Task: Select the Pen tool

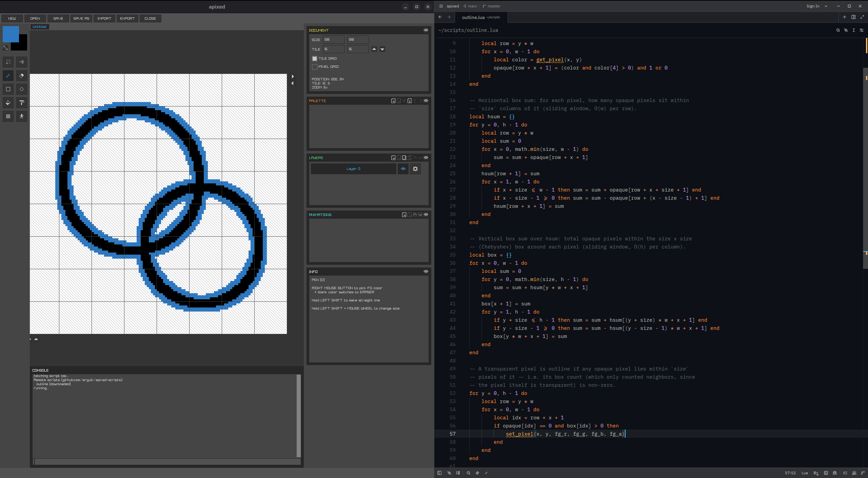Action: [8, 76]
